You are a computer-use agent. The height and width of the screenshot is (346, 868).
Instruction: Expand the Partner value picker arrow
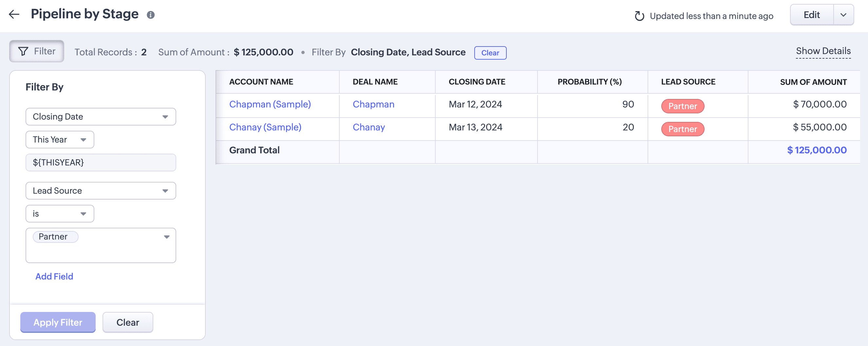coord(166,237)
